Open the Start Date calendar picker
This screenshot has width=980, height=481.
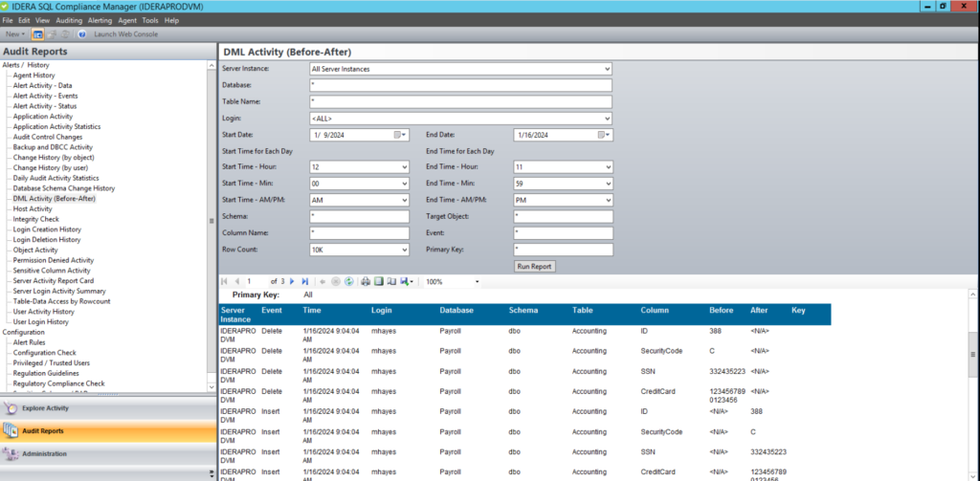coord(400,135)
